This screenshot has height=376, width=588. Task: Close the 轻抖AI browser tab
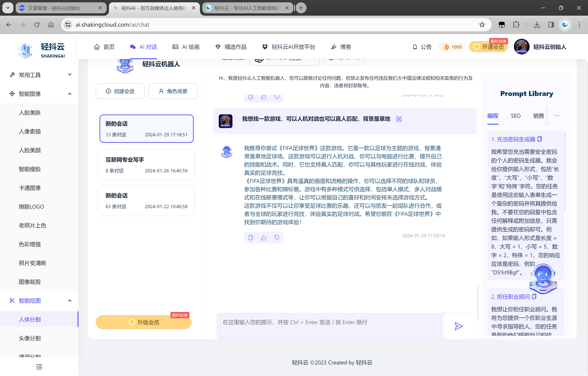click(194, 8)
